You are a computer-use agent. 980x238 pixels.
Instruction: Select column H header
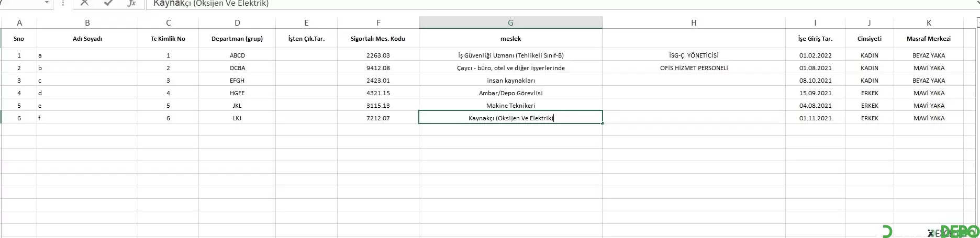point(694,22)
